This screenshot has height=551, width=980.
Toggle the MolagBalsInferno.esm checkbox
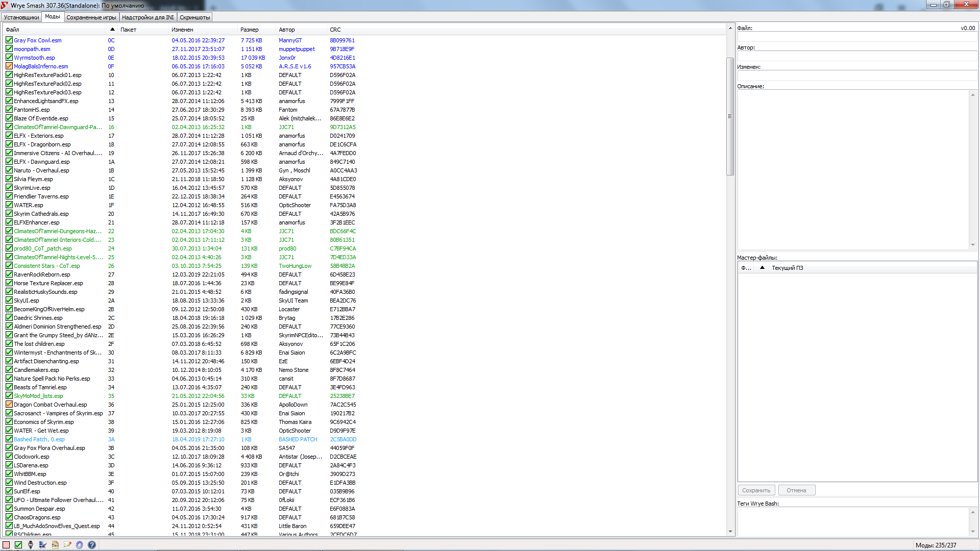tap(9, 66)
